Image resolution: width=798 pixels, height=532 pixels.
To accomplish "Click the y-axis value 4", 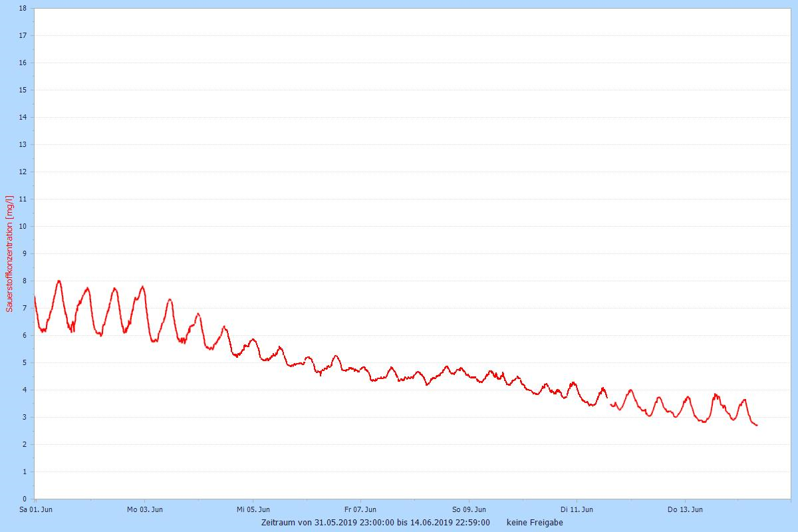I will click(x=25, y=390).
